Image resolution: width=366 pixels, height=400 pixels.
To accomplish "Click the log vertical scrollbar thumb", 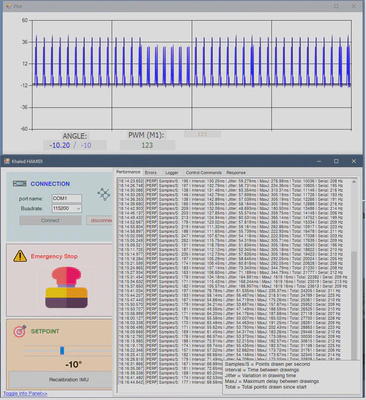I will [x=354, y=305].
